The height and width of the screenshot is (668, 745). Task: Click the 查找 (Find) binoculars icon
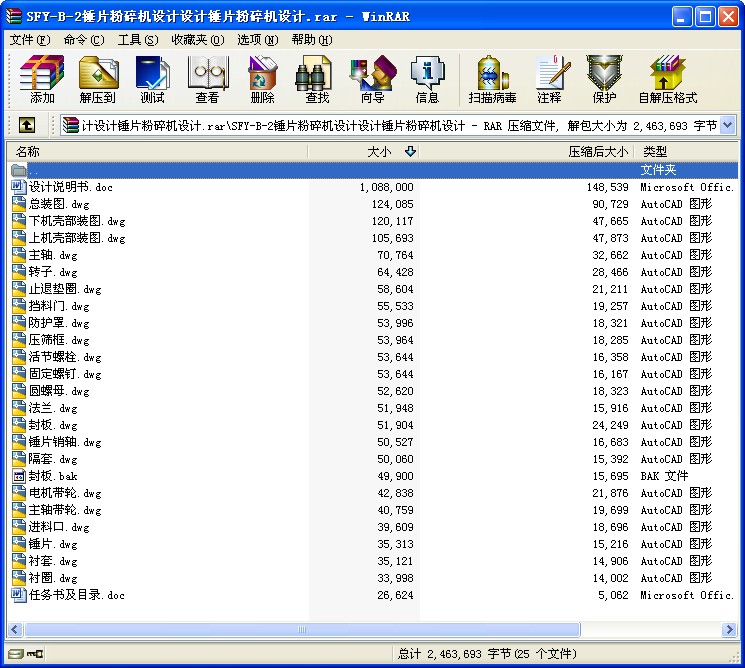[314, 72]
